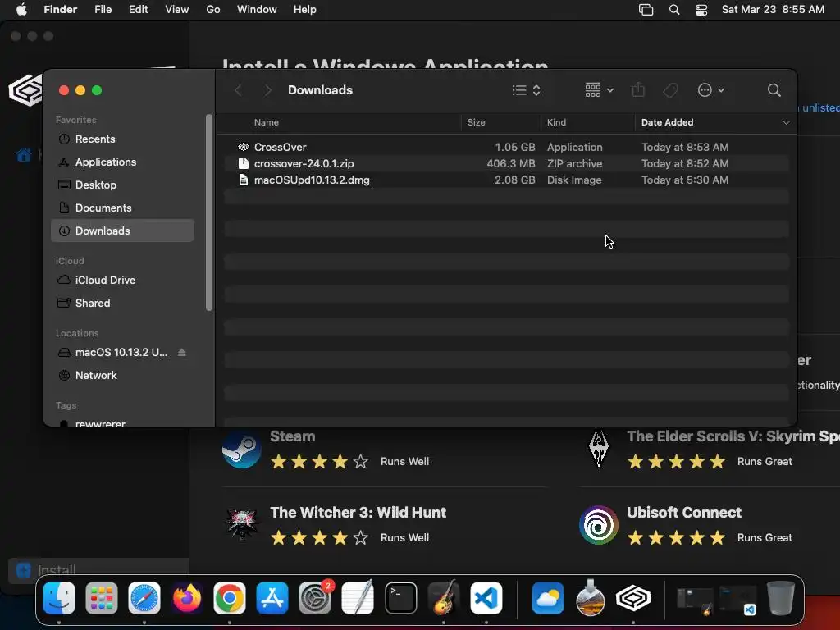Sort by Date Added column header
This screenshot has height=630, width=840.
[667, 123]
